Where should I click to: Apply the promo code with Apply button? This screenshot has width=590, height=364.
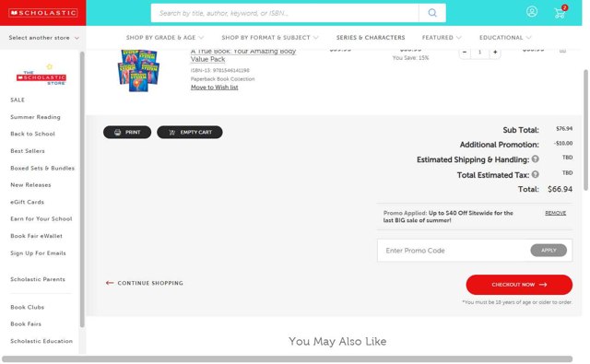(x=549, y=251)
